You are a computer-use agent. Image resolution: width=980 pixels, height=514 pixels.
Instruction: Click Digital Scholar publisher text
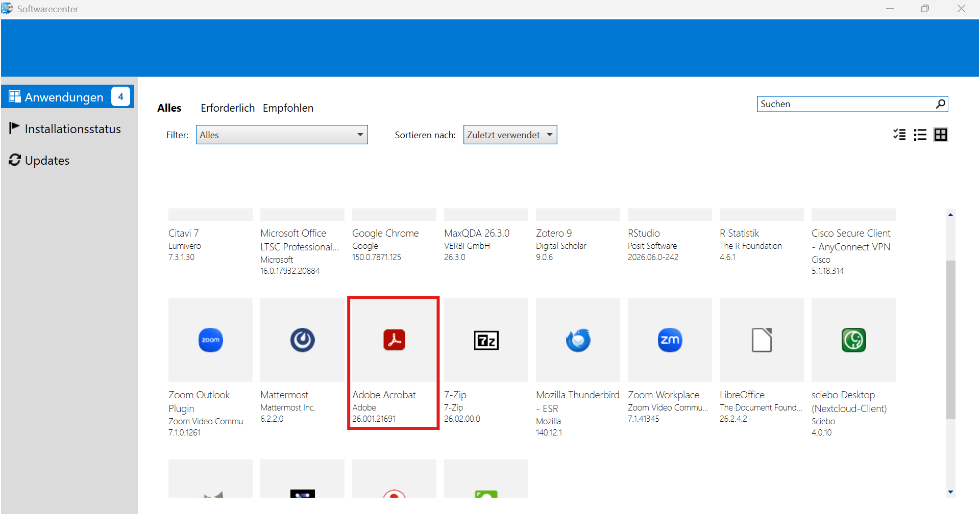click(561, 246)
